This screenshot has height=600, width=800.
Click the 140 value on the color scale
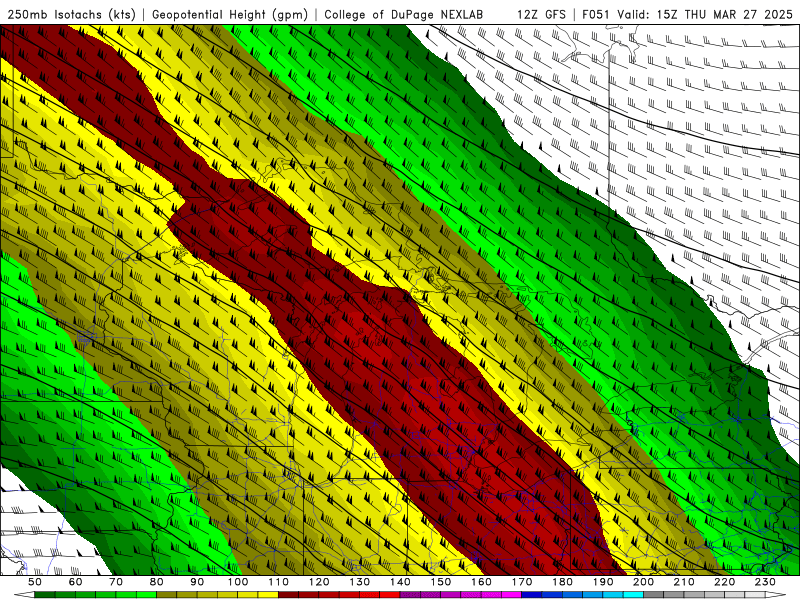[400, 582]
